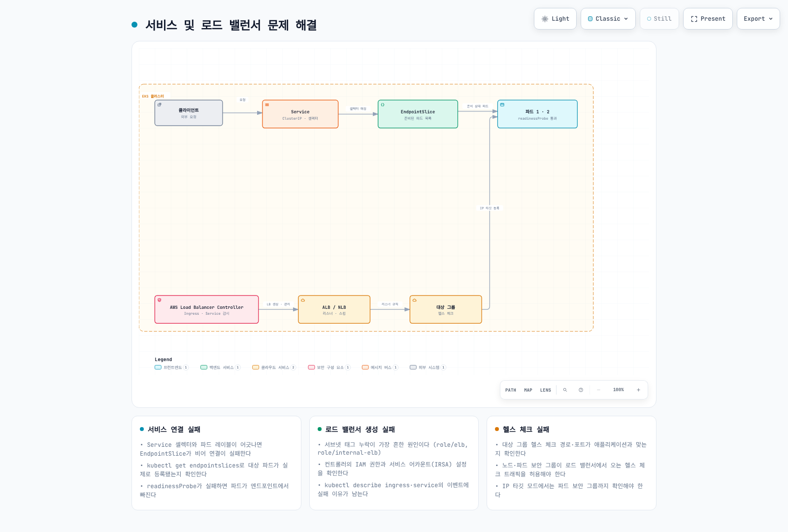Open the help question-mark icon
This screenshot has height=532, width=788.
tap(581, 390)
